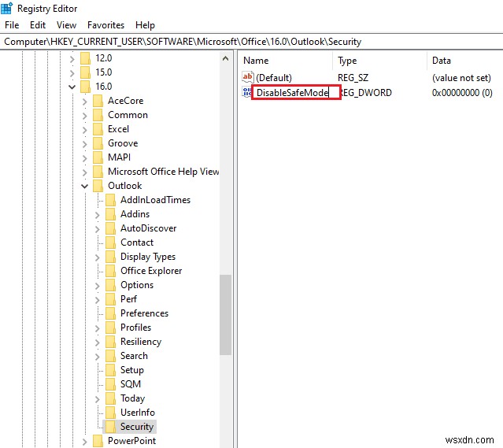Expand the PowerPoint key
This screenshot has width=503, height=448.
coord(85,442)
